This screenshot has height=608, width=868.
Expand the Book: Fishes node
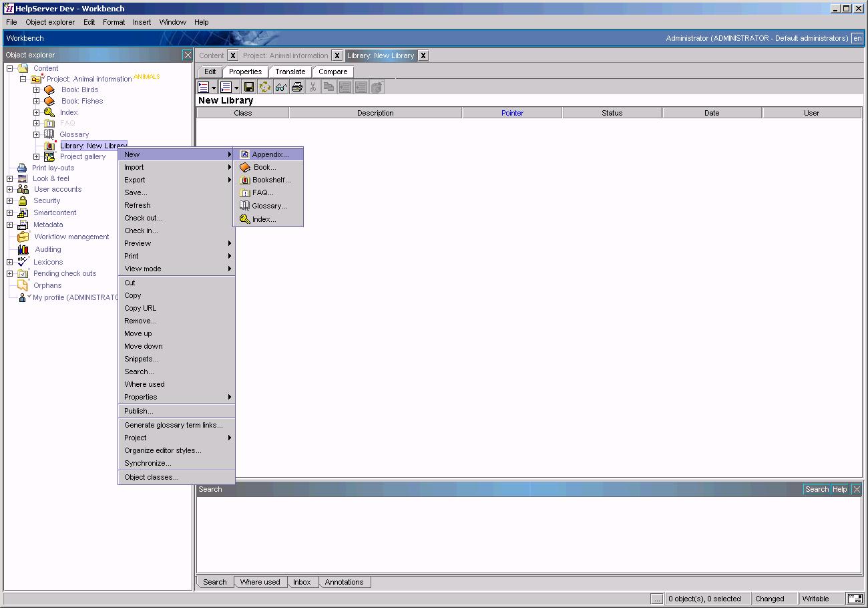[x=36, y=101]
